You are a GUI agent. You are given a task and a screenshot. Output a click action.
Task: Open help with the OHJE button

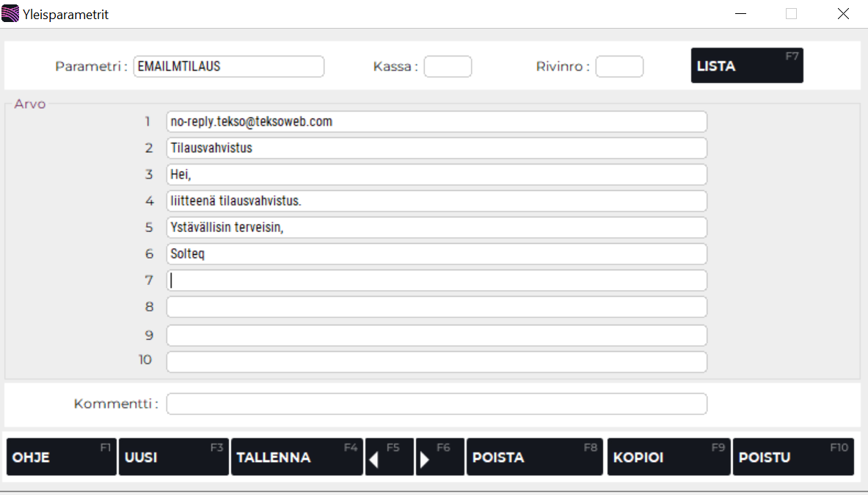[x=61, y=457]
